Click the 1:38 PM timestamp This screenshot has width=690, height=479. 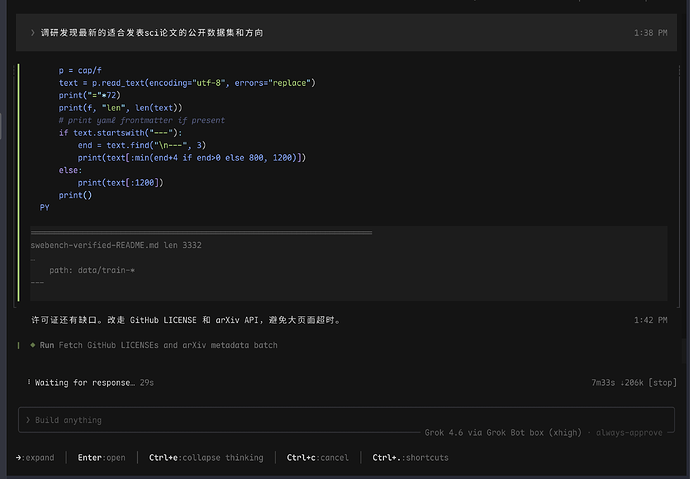[x=650, y=33]
